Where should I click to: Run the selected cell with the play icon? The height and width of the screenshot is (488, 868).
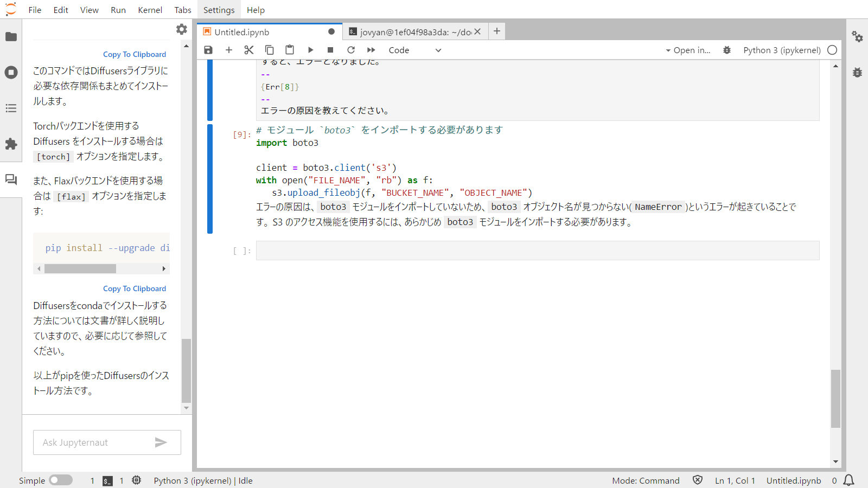[310, 50]
